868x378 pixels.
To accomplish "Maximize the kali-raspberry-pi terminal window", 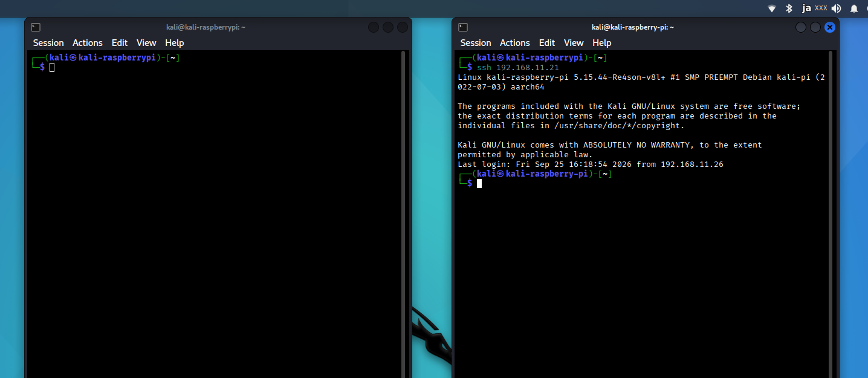I will [x=815, y=27].
